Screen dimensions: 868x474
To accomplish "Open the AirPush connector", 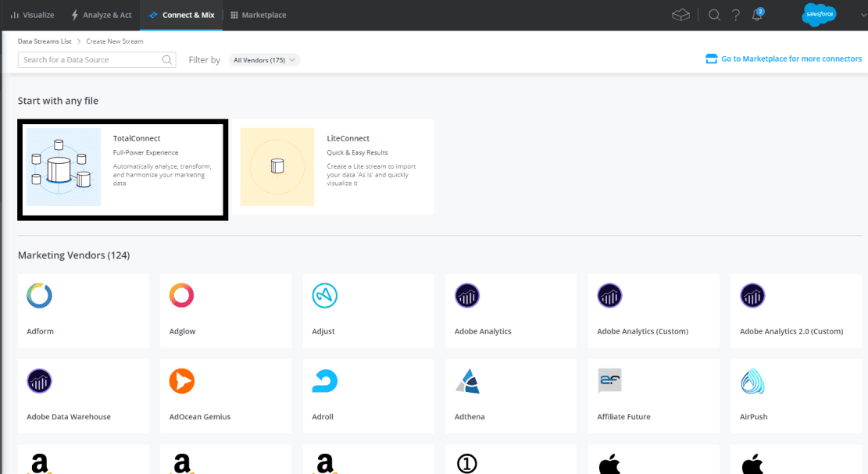I will (752, 381).
